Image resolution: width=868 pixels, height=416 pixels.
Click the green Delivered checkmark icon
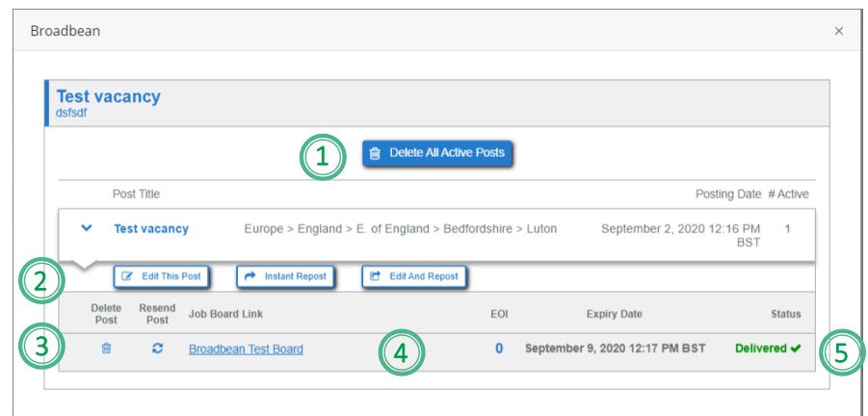pos(796,348)
